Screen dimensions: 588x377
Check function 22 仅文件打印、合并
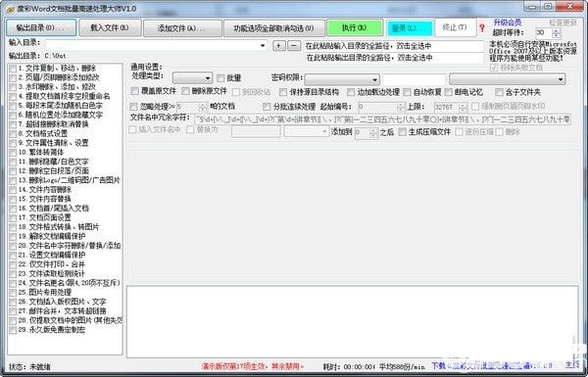pyautogui.click(x=13, y=264)
